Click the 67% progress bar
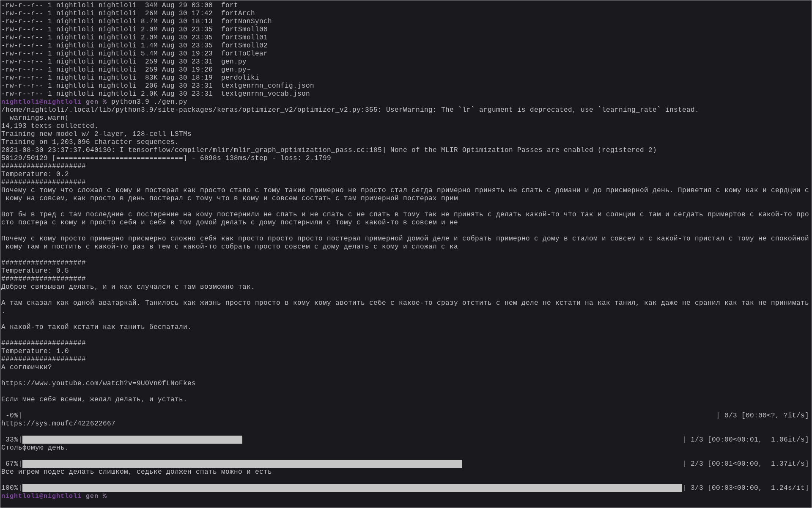Viewport: 812px width, 508px height. [242, 464]
